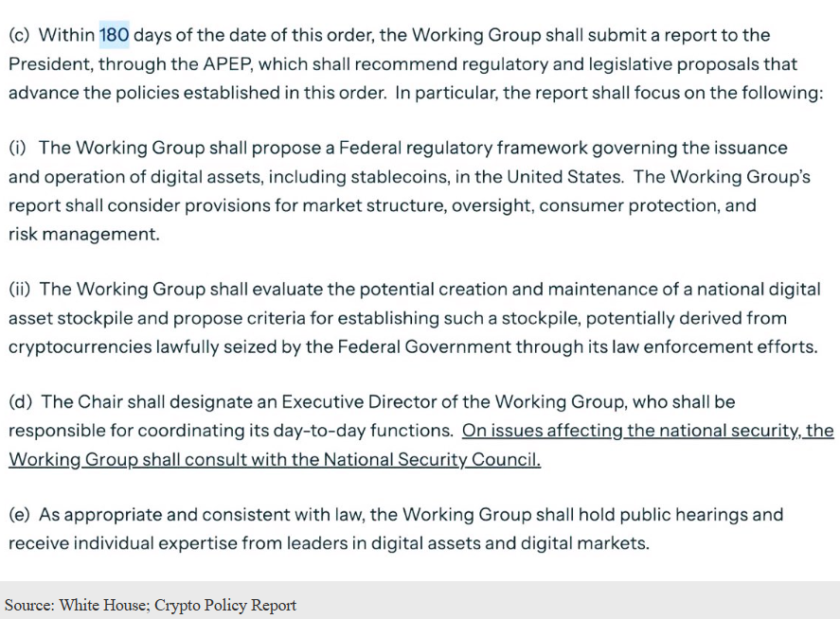The width and height of the screenshot is (840, 619).
Task: Click the phrase "risk management."
Action: 83,234
